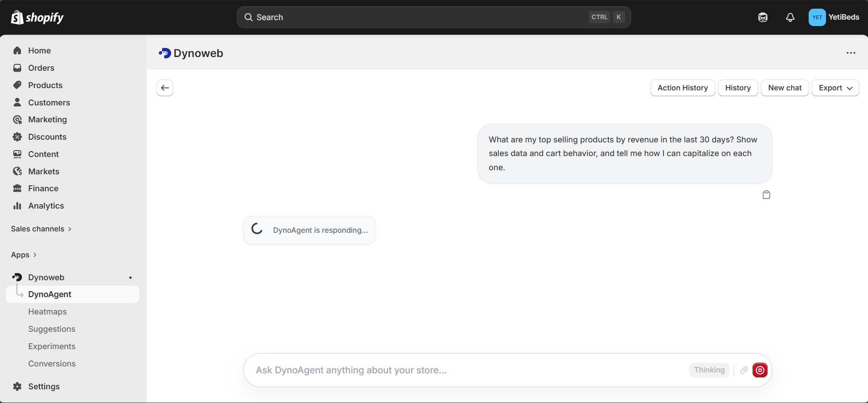Screen dimensions: 868x403
Task: Open Settings in the sidebar
Action: pyautogui.click(x=44, y=387)
